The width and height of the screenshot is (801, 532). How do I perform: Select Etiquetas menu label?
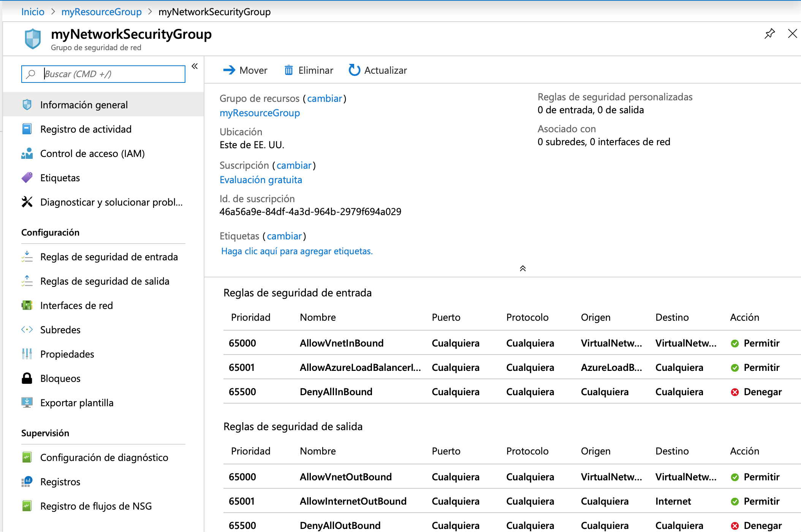pos(60,177)
